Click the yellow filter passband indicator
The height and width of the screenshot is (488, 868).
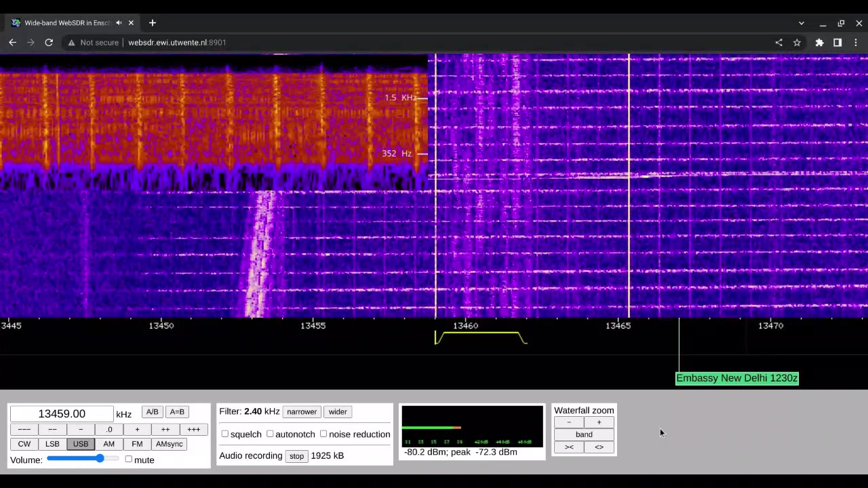pos(481,338)
